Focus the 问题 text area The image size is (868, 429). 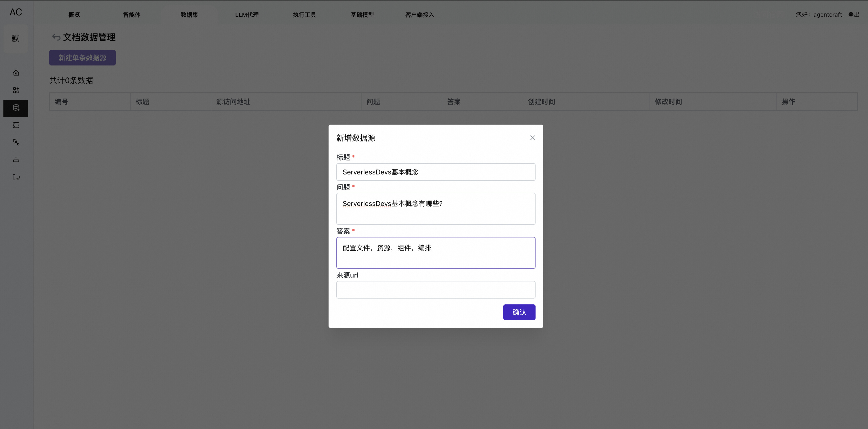(x=436, y=209)
